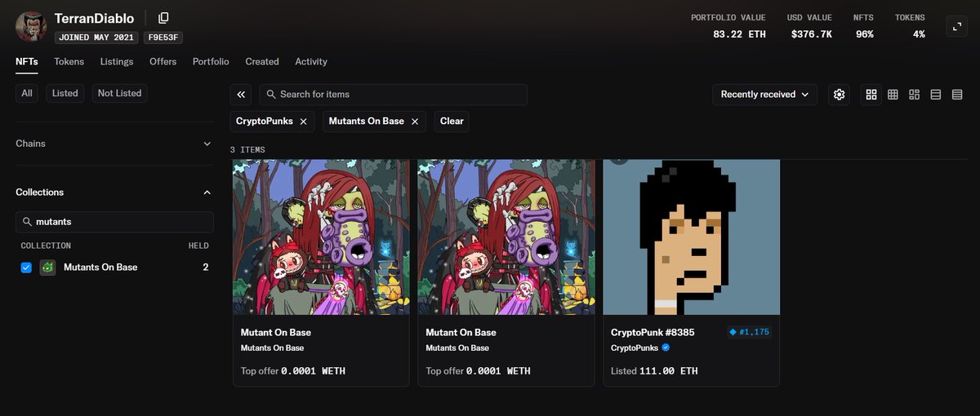Copy the wallet address next to TerranDiablo
980x416 pixels.
[163, 18]
